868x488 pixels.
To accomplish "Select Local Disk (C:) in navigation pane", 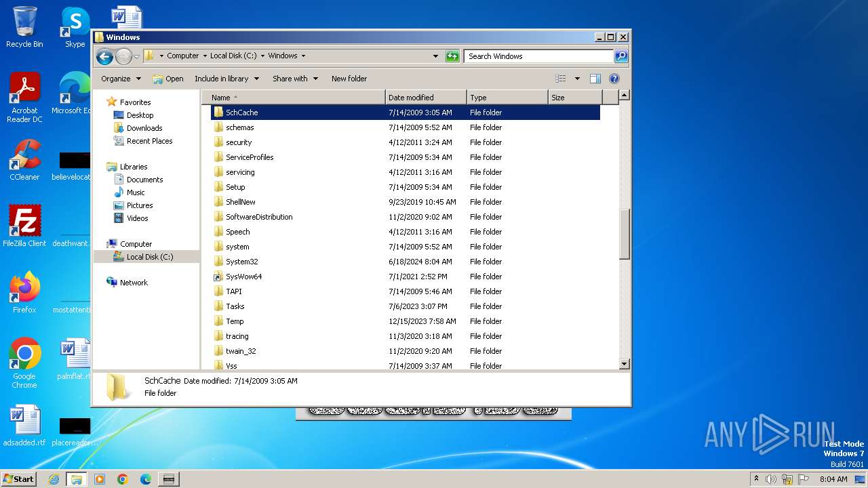I will (x=149, y=257).
